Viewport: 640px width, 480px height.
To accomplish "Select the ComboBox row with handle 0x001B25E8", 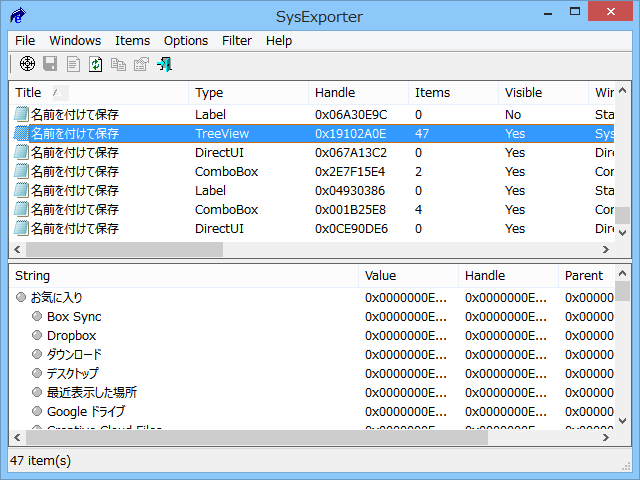I will click(312, 209).
